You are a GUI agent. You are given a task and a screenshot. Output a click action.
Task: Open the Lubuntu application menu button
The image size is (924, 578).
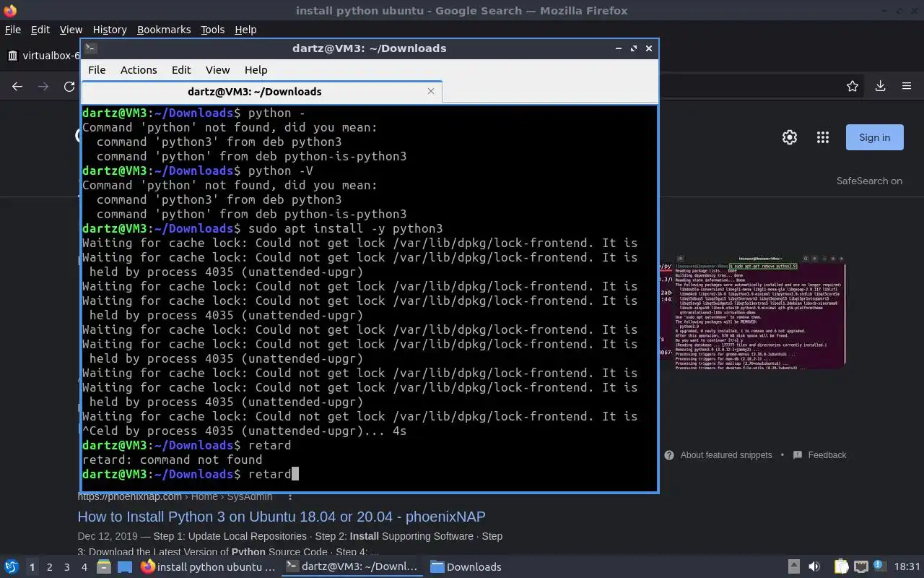click(11, 567)
